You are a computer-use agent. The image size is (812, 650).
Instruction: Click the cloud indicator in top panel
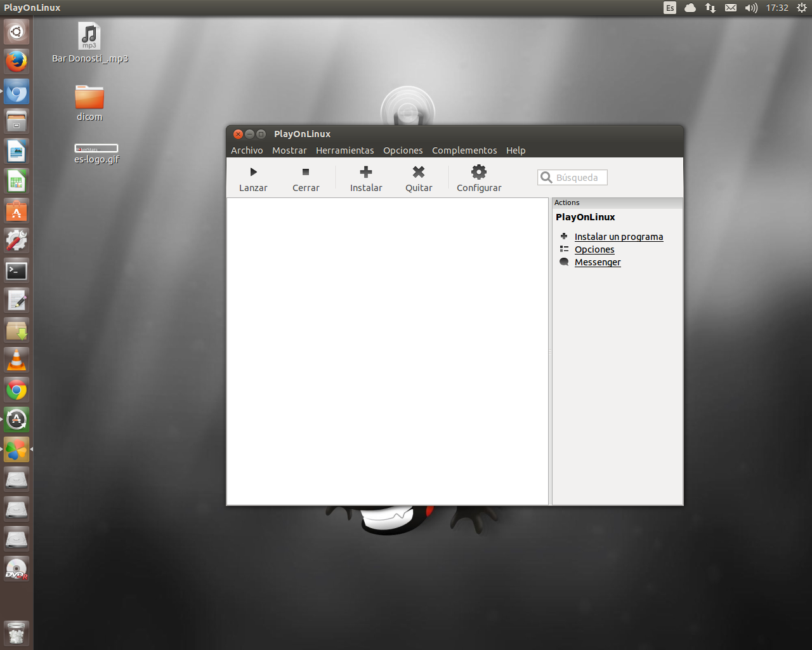[x=690, y=8]
